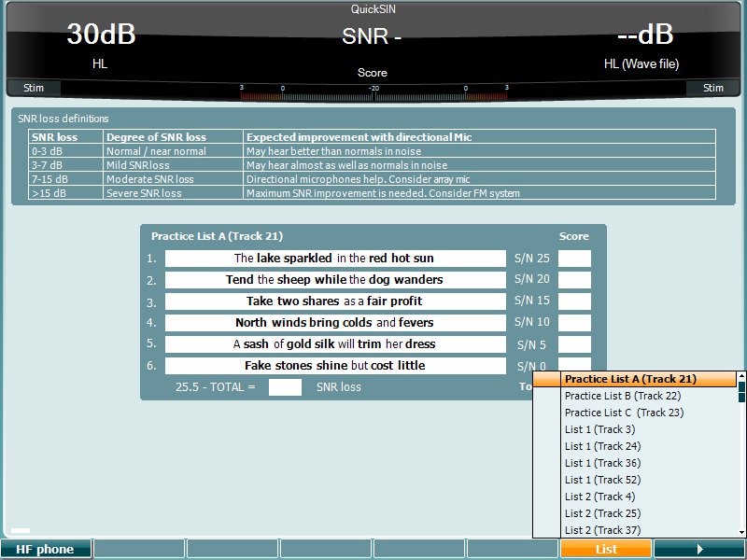Click the 'Practice List A (Track 21)' panel title
Viewport: 747px width, 560px height.
[x=218, y=236]
